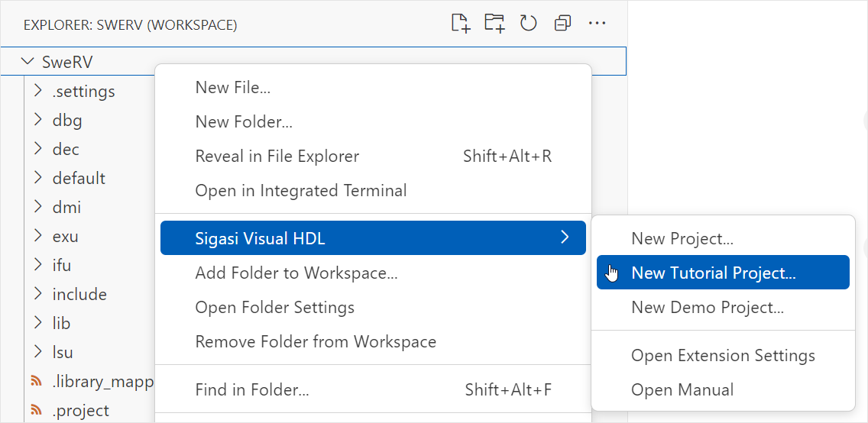Open Extension Settings from the submenu
Image resolution: width=868 pixels, height=423 pixels.
722,355
